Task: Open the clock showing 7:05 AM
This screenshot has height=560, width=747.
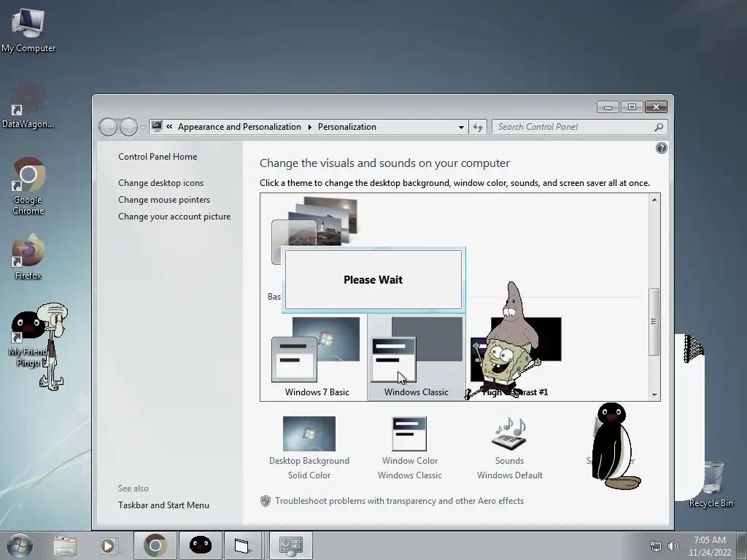Action: click(x=709, y=545)
